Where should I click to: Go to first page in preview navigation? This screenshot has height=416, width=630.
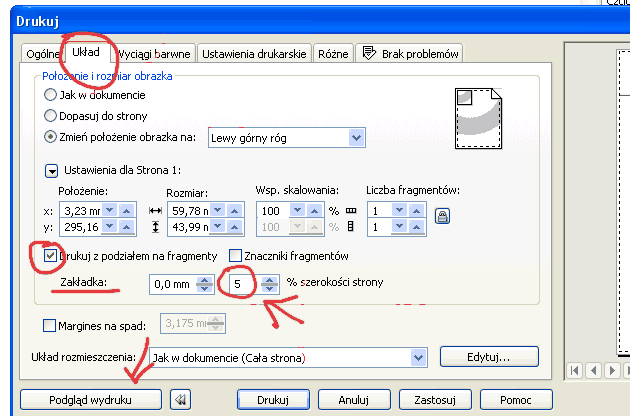[x=576, y=370]
